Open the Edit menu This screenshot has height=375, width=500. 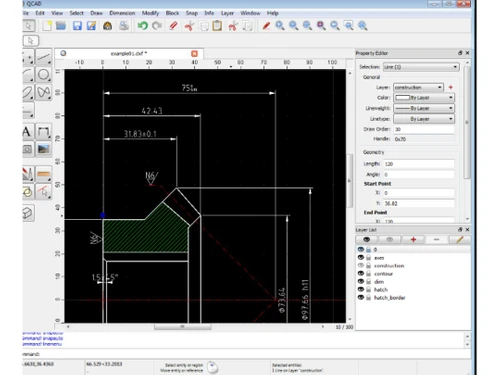tap(40, 13)
